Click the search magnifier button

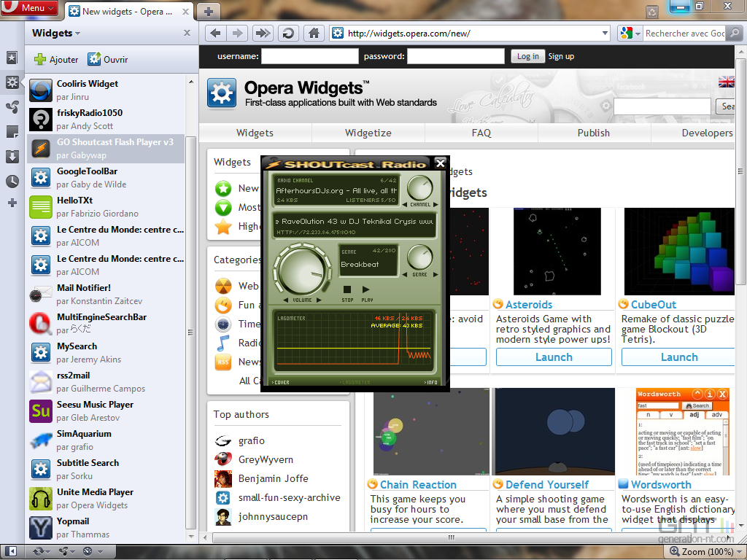pos(735,34)
